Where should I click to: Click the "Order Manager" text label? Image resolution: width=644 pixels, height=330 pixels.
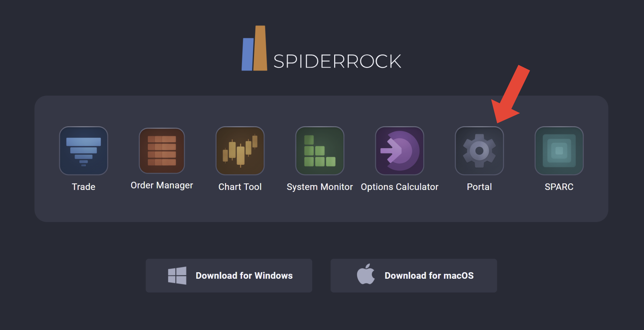162,186
